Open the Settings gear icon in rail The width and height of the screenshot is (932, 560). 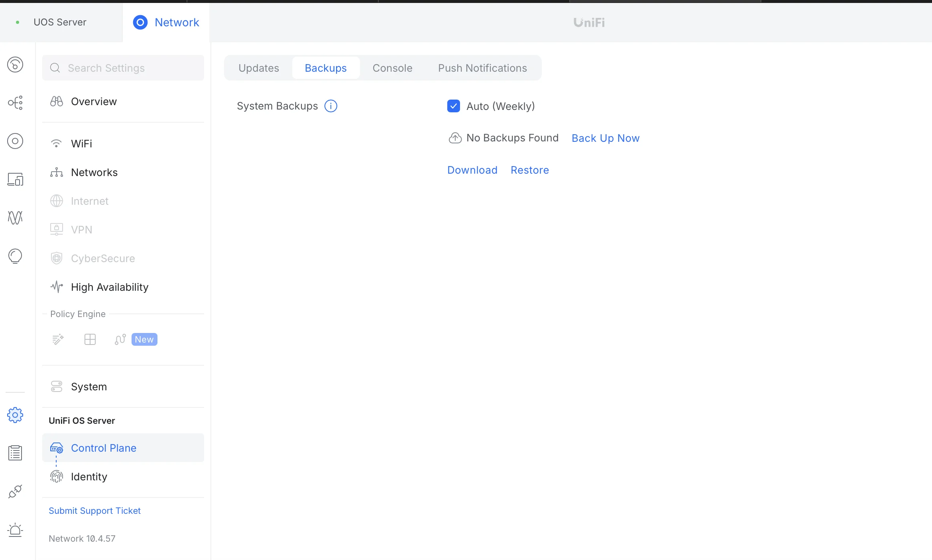click(x=15, y=415)
